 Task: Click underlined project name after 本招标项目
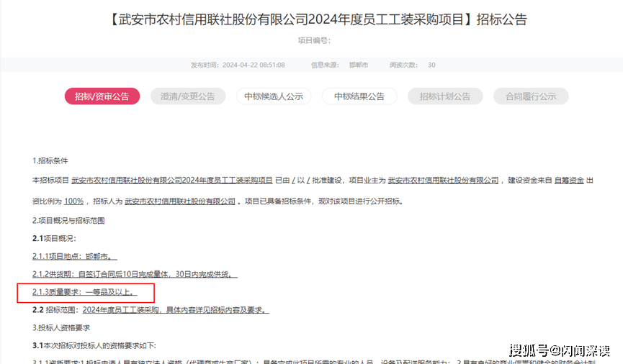click(x=172, y=181)
